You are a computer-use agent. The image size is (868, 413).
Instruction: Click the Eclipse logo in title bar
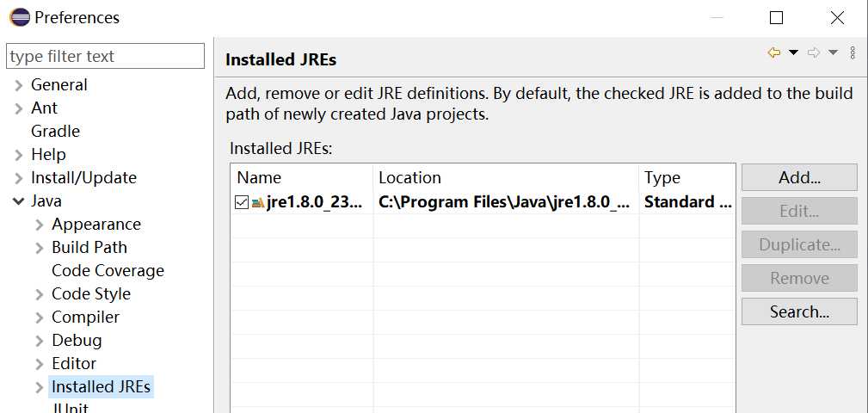click(x=19, y=17)
